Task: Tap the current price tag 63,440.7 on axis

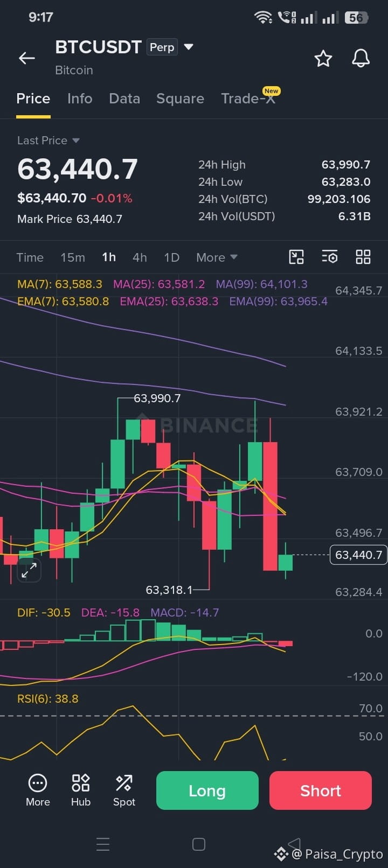Action: pos(359,555)
